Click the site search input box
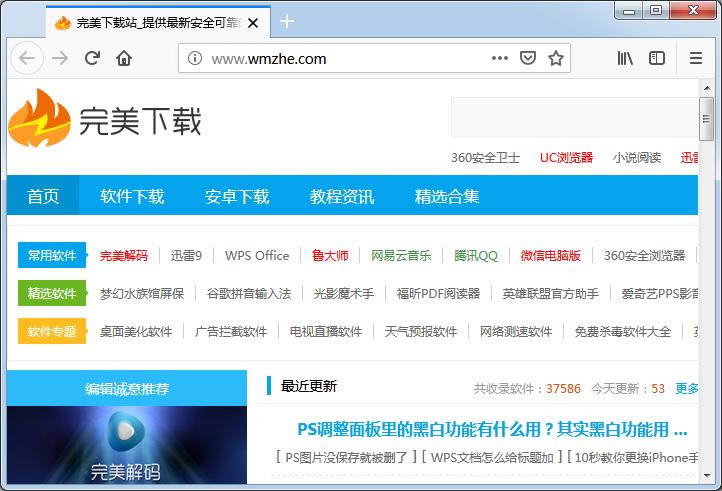722x491 pixels. coord(574,117)
